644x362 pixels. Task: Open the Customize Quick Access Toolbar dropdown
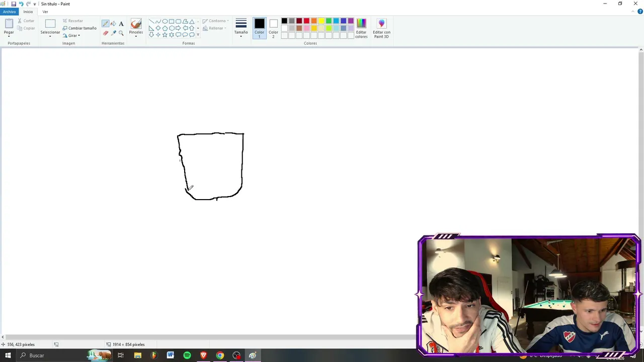click(35, 4)
